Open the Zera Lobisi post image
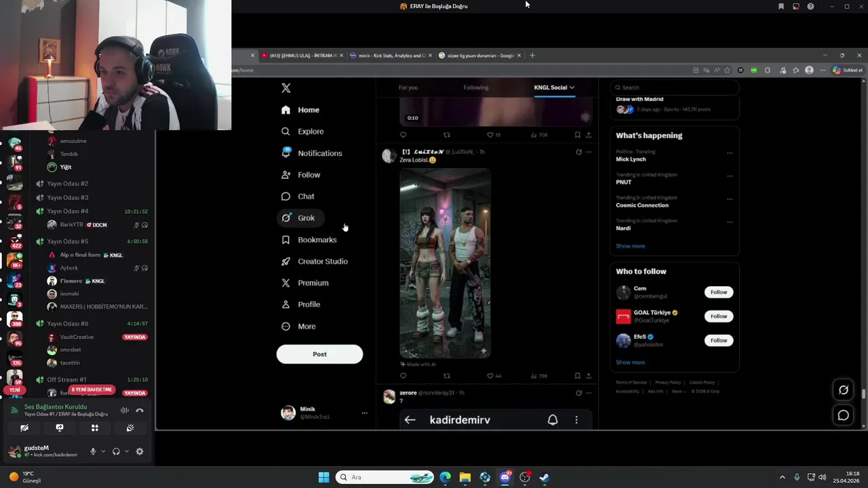Viewport: 868px width, 488px height. 445,263
